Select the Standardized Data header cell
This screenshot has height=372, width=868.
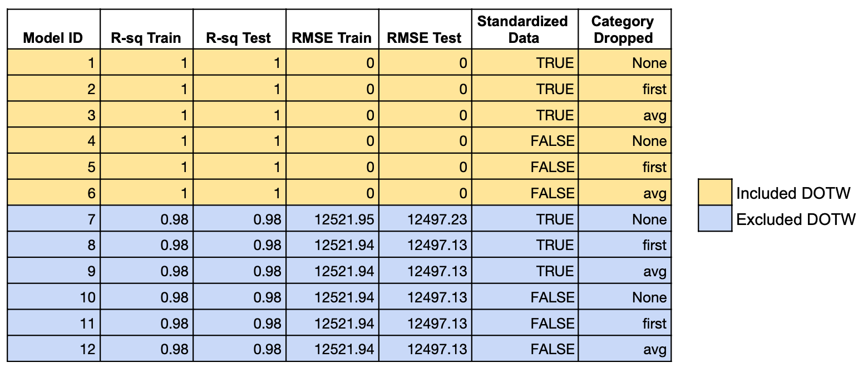click(x=524, y=30)
